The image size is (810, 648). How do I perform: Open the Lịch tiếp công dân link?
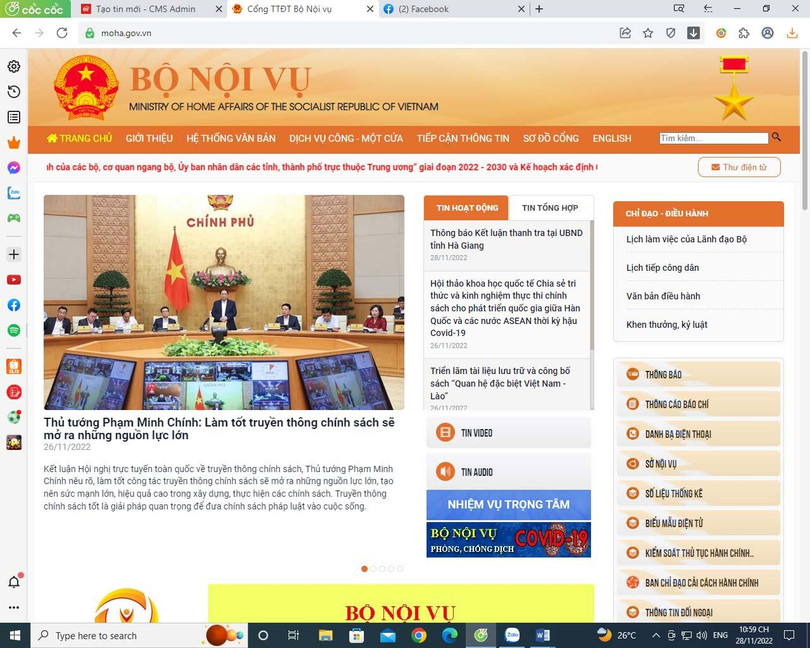click(x=661, y=267)
